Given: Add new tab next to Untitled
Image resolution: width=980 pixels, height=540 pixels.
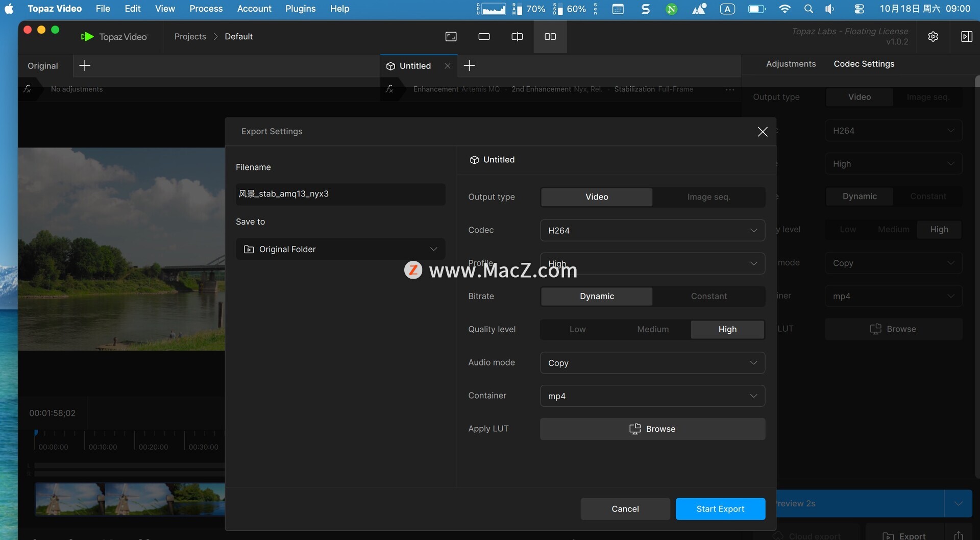Looking at the screenshot, I should pos(469,66).
